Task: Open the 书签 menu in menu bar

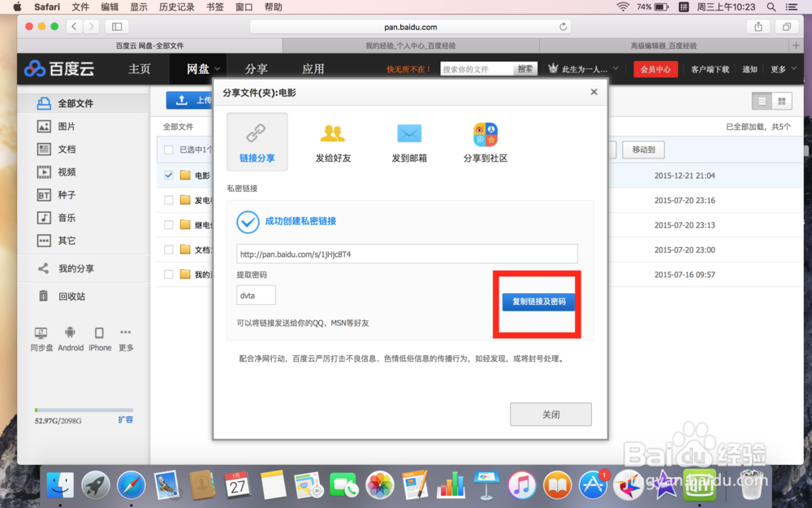Action: tap(214, 7)
